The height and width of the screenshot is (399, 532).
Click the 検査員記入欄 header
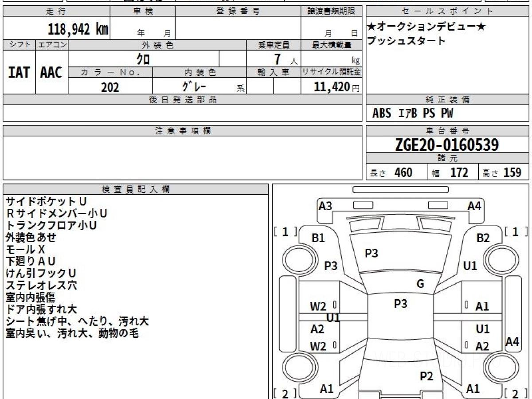click(136, 189)
